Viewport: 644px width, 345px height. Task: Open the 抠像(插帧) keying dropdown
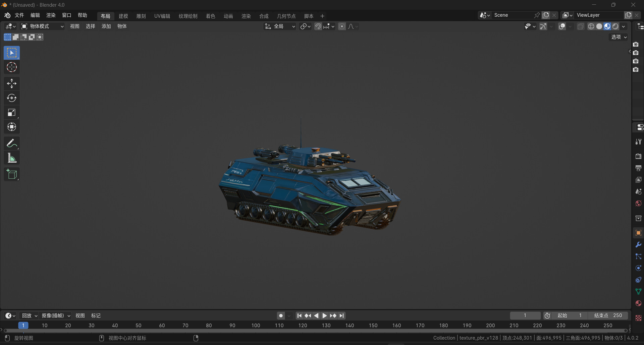click(x=56, y=316)
